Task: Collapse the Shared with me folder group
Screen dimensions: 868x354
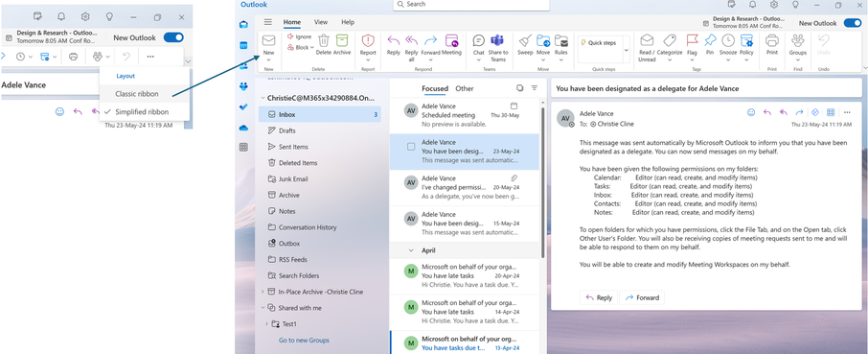Action: (x=263, y=307)
